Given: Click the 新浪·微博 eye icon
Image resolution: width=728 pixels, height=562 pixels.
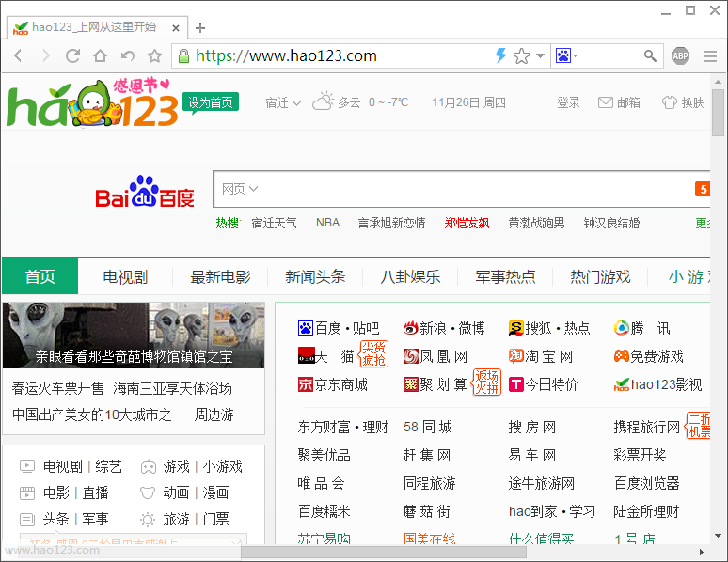Looking at the screenshot, I should (x=411, y=328).
